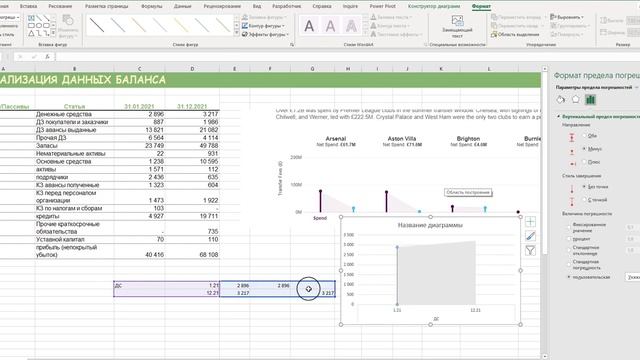640x360 pixels.
Task: Expand shape styles gallery with More arrow
Action: (237, 33)
